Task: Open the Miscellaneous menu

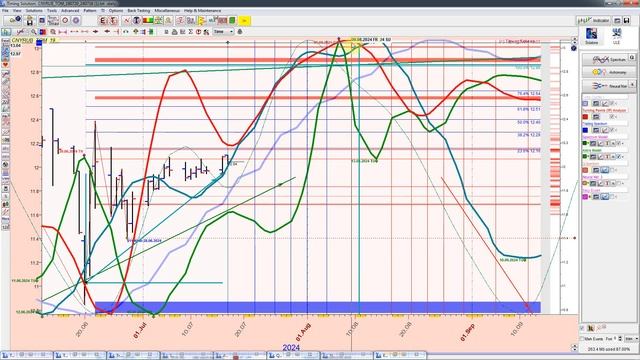Action: coord(167,11)
